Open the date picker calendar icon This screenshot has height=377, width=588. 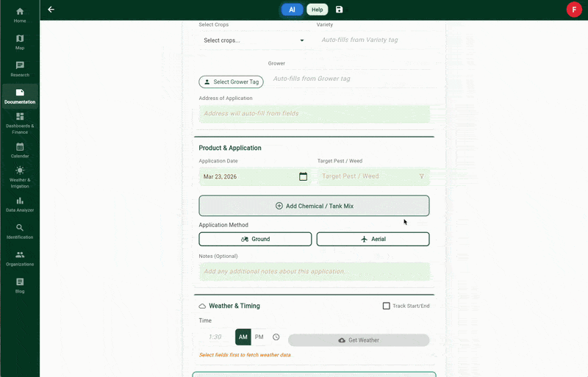[x=303, y=176]
